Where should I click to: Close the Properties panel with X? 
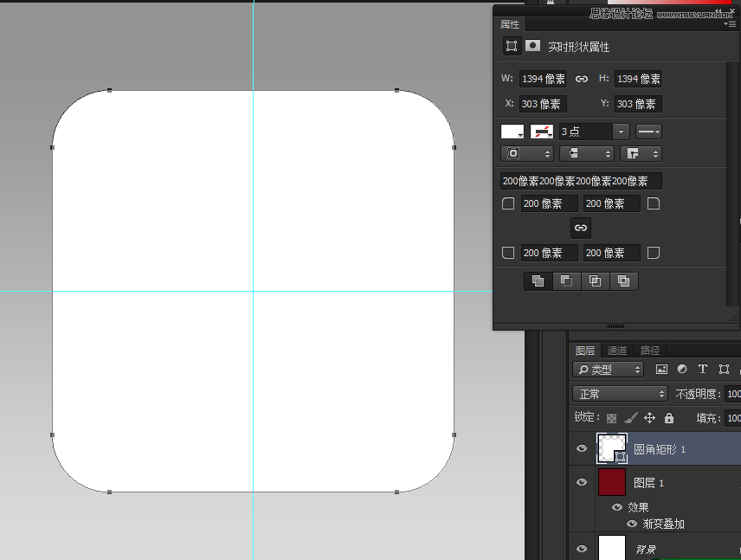point(732,10)
